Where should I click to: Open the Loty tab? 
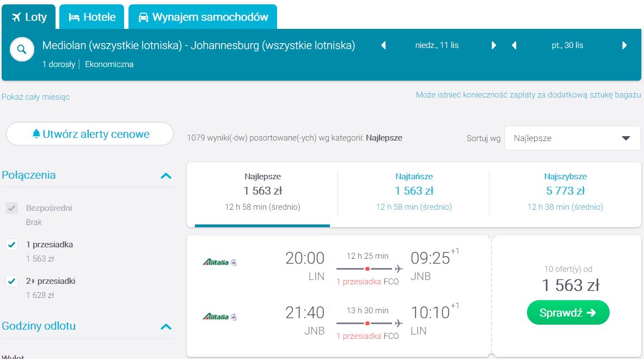tap(29, 17)
